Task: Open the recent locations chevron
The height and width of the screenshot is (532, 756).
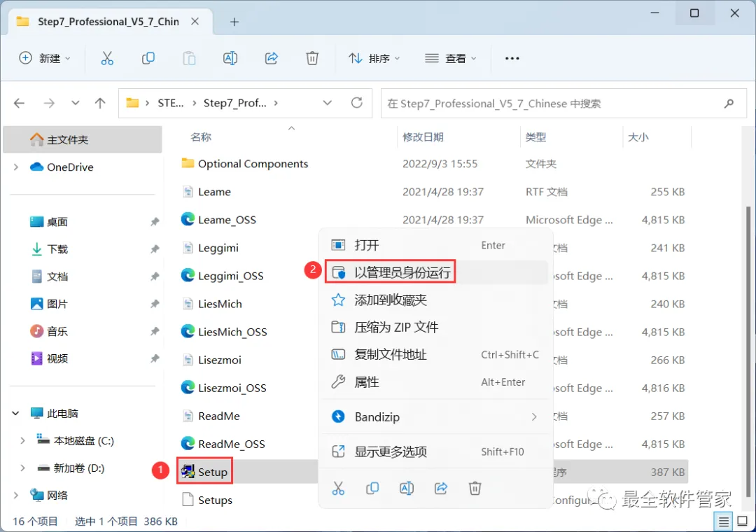Action: tap(75, 103)
